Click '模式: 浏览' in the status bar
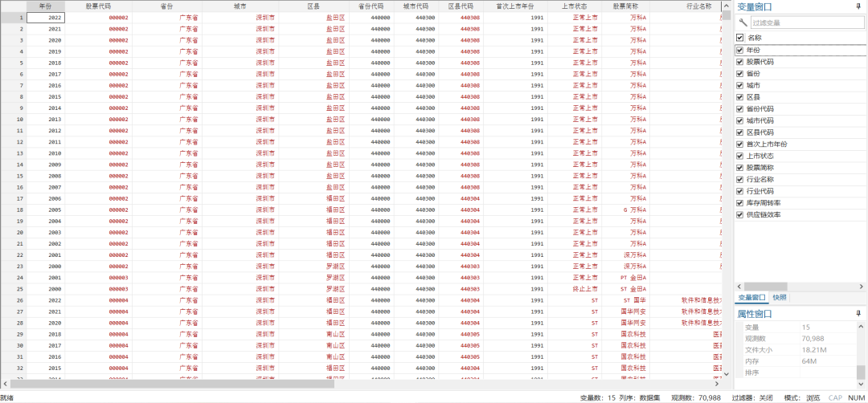 (802, 397)
